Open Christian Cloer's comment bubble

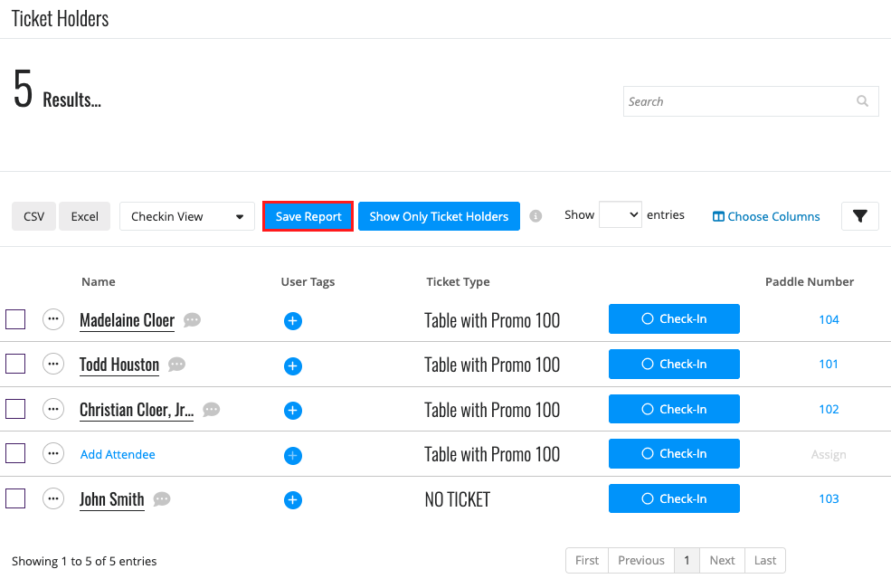pos(212,409)
